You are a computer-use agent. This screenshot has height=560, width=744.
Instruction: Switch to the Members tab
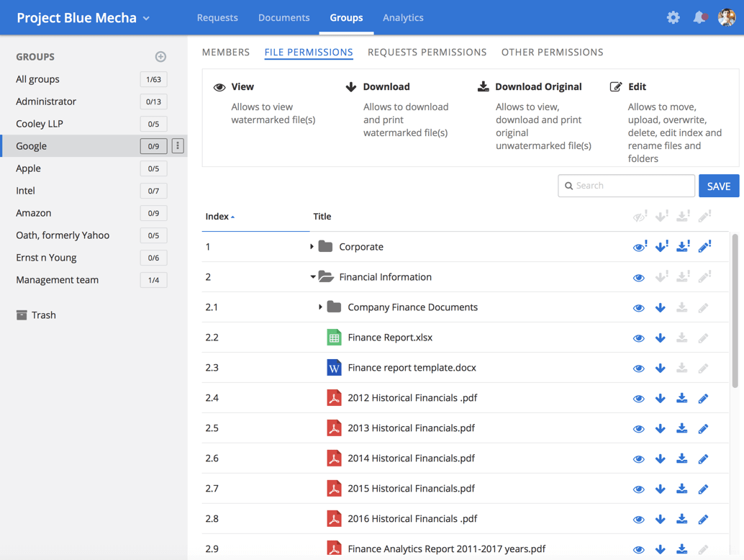pos(226,53)
